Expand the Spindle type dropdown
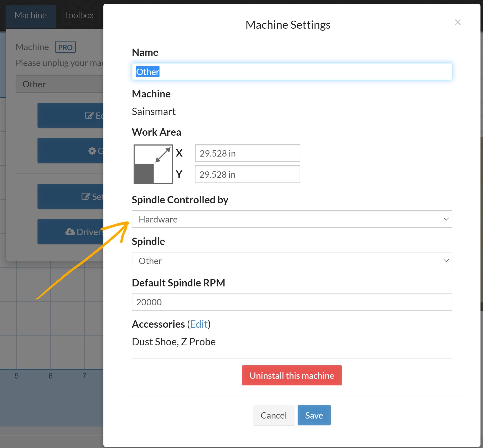483x448 pixels. (x=292, y=261)
